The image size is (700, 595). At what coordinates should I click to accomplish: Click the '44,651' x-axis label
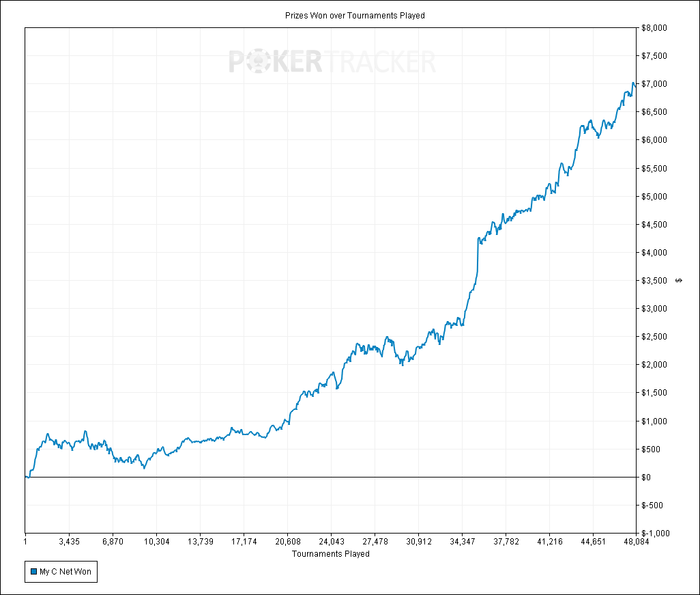click(593, 542)
